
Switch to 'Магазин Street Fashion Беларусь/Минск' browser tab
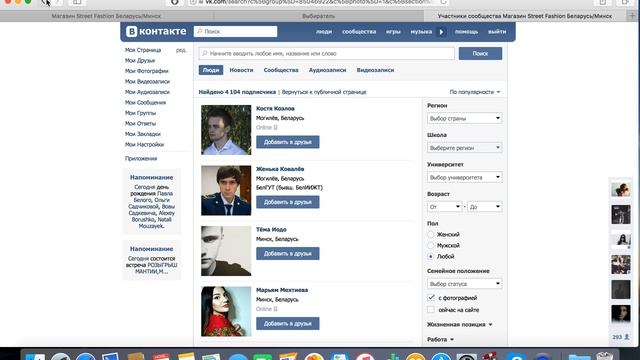click(106, 16)
